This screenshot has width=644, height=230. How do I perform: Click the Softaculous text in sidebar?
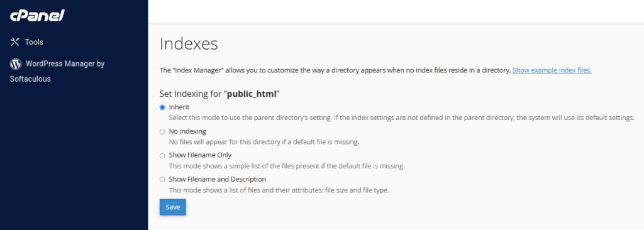30,79
